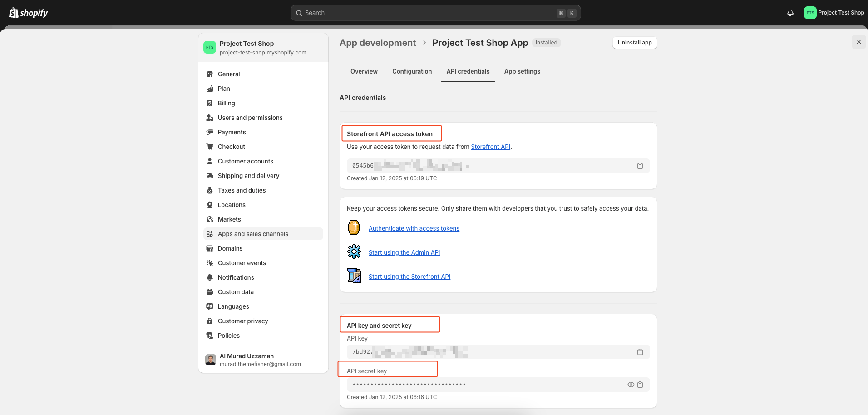The height and width of the screenshot is (415, 868).
Task: Open Users and permissions
Action: point(263,118)
